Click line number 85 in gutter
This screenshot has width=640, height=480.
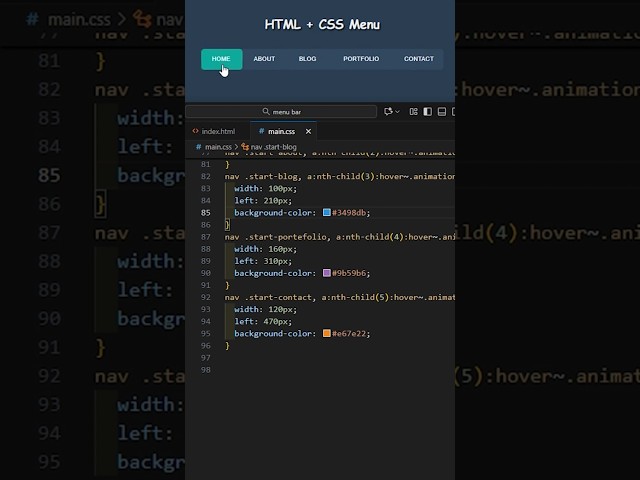[206, 213]
